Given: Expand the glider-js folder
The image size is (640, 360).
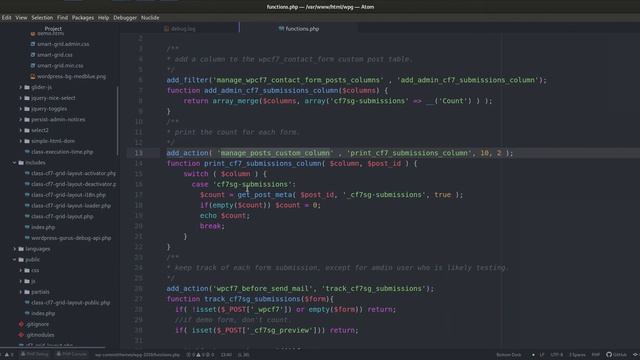Looking at the screenshot, I should click(x=20, y=87).
